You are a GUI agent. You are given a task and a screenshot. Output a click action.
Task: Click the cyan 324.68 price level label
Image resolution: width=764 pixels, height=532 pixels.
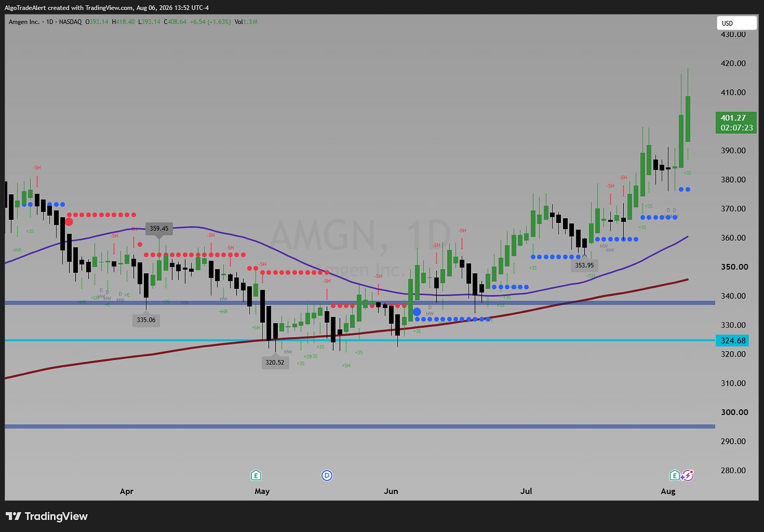[733, 341]
